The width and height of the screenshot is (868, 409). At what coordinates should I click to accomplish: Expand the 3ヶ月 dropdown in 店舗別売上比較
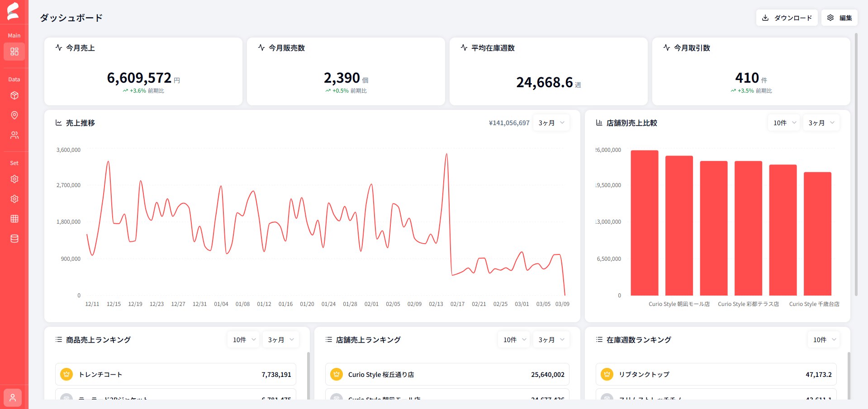pyautogui.click(x=821, y=123)
